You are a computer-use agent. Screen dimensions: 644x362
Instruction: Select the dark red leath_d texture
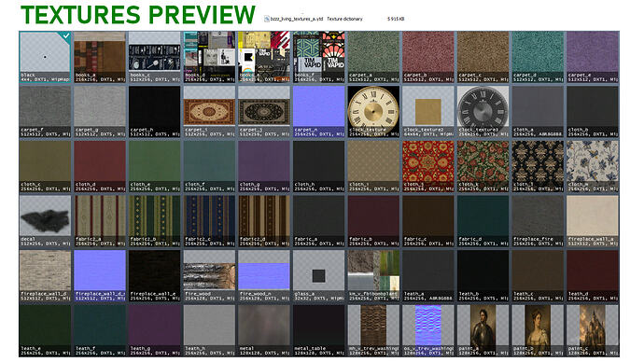point(593,276)
